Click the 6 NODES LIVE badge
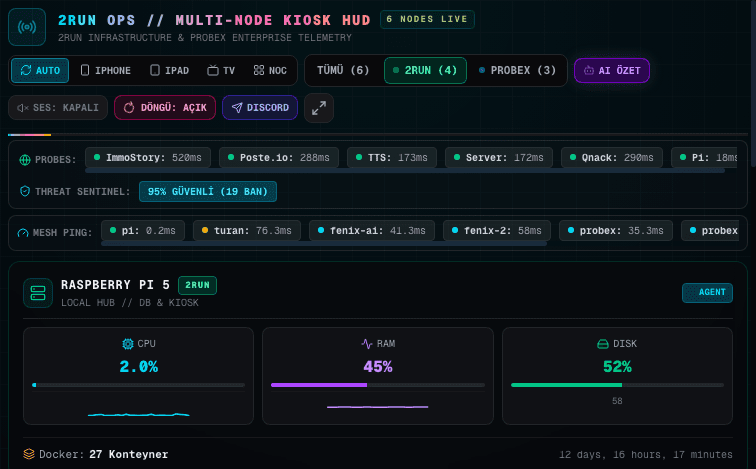756x469 pixels. pyautogui.click(x=427, y=19)
